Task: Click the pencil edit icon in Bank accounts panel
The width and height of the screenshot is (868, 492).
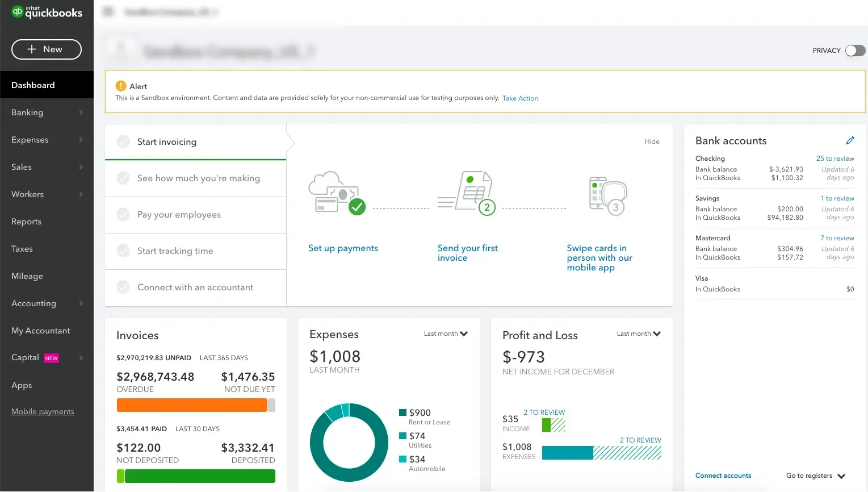Action: [x=850, y=140]
